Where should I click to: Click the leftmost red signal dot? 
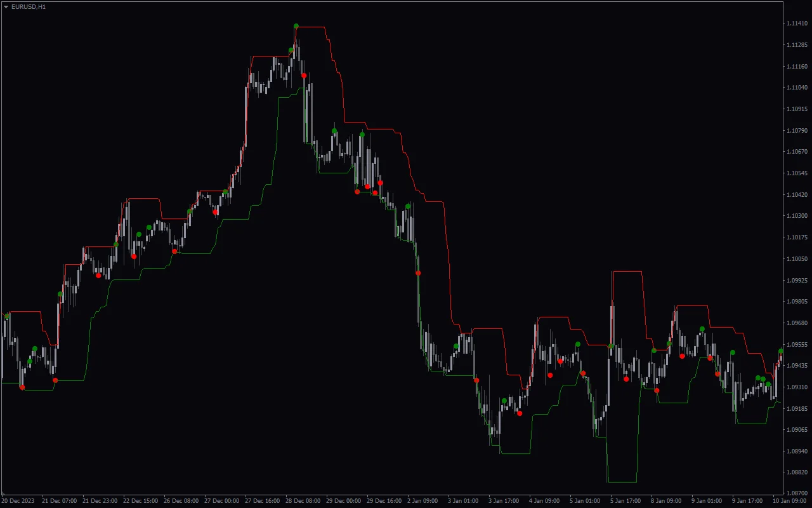(x=22, y=387)
